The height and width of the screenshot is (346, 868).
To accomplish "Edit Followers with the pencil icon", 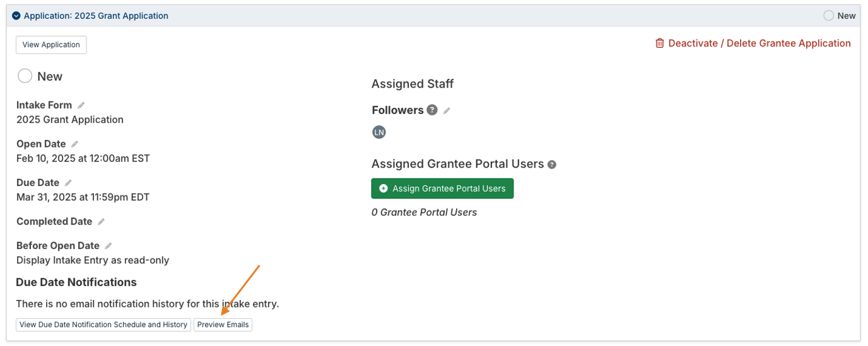I will (447, 110).
